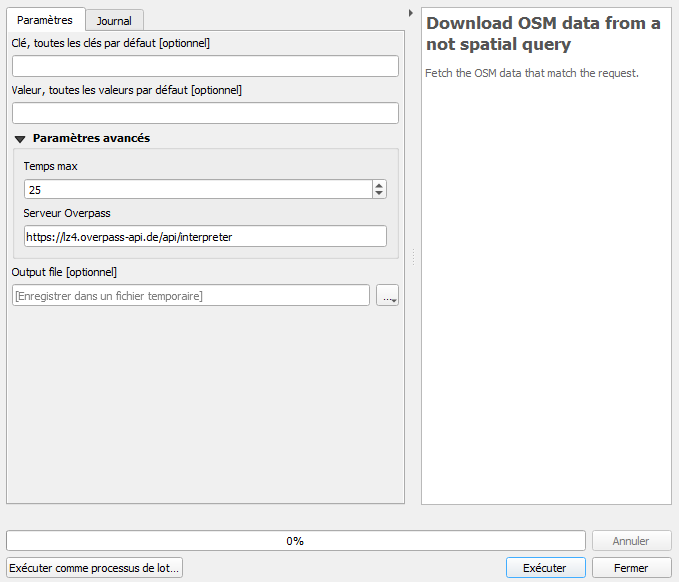This screenshot has width=679, height=582.
Task: Focus the Valeur value input field
Action: click(x=205, y=113)
